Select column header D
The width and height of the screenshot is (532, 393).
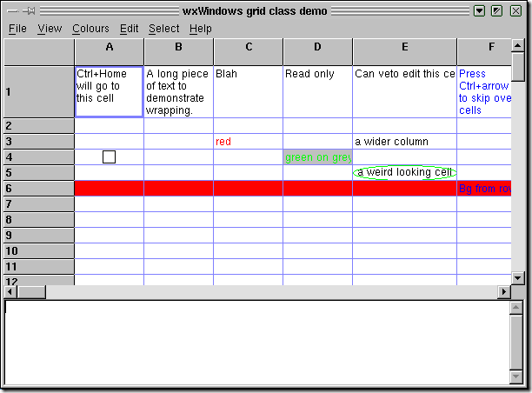tap(318, 52)
